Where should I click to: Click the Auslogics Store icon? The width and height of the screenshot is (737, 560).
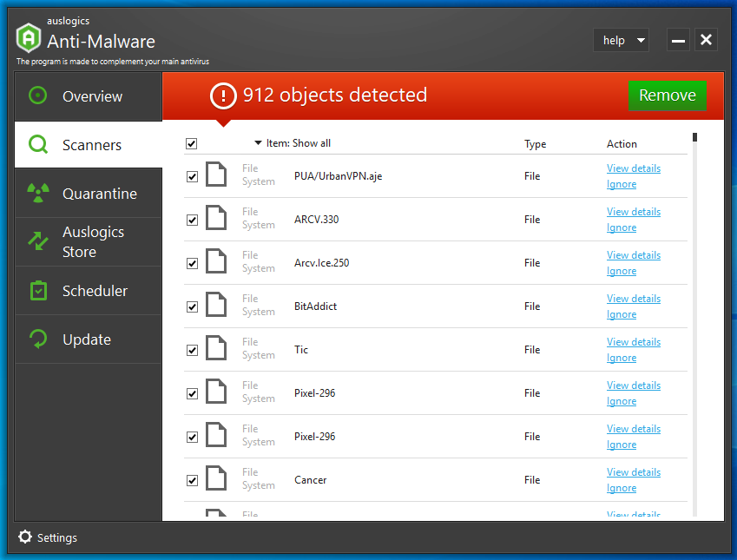[38, 241]
